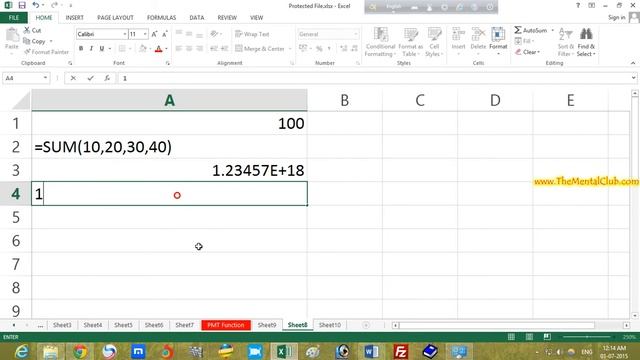The image size is (640, 360).
Task: Open the Clear dropdown
Action: (527, 52)
